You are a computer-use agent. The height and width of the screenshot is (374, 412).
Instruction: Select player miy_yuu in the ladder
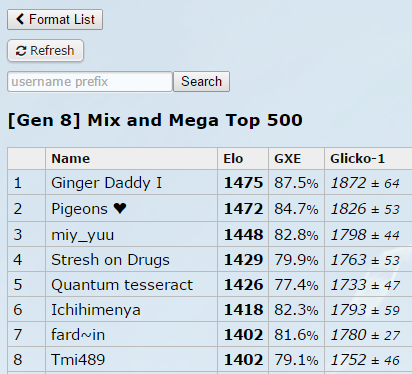tap(82, 235)
